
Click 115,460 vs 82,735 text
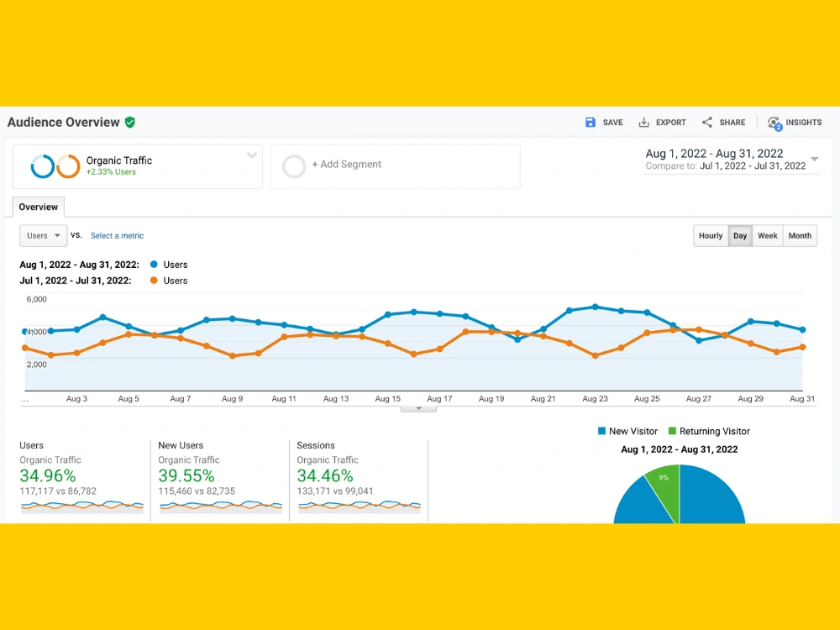point(197,491)
